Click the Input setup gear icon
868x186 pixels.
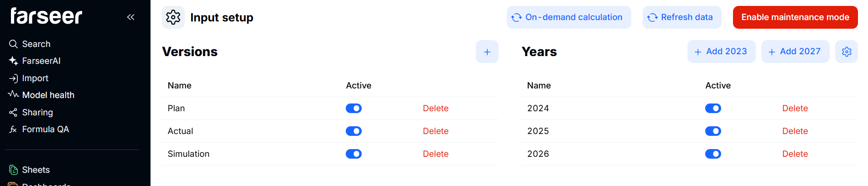pos(173,17)
